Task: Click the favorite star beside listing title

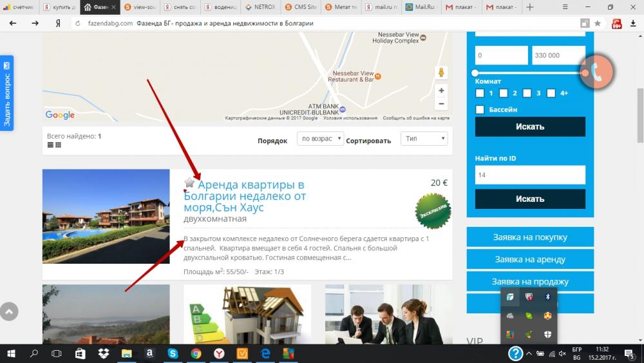Action: point(189,183)
